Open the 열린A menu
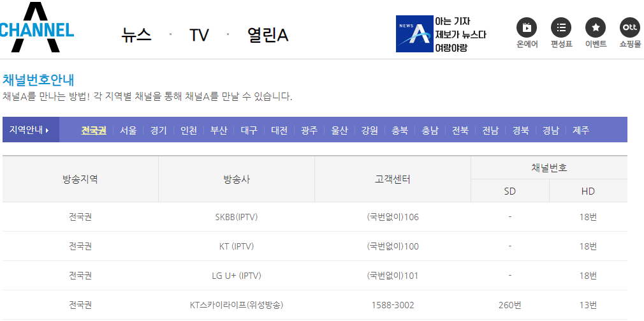Viewport: 644px width, 321px height. [x=267, y=35]
